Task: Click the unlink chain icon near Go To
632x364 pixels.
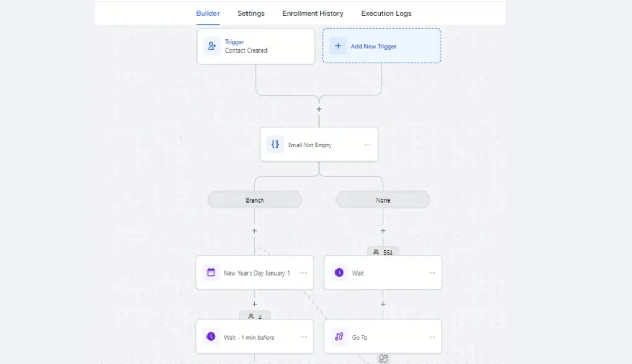Action: [383, 359]
